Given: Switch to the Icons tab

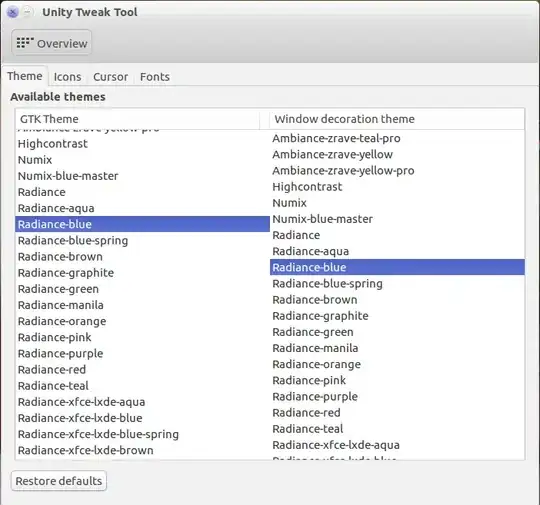Looking at the screenshot, I should [x=68, y=77].
